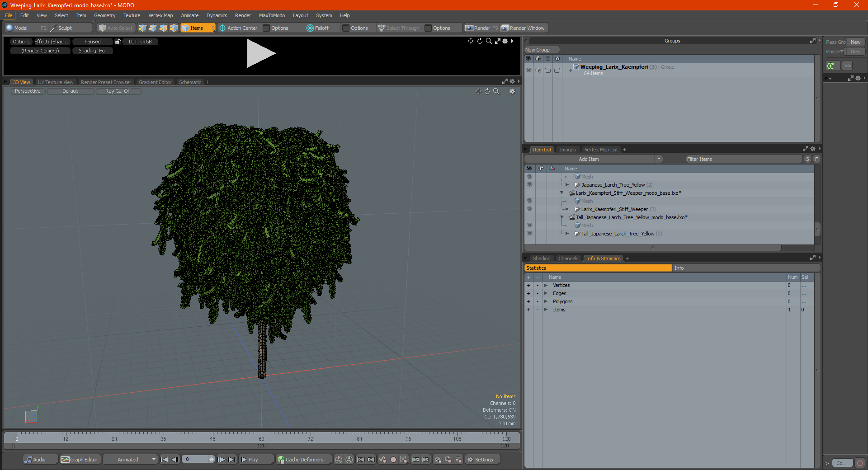Expand Weeping_Larix_Kaempferi group
Screen dimensions: 868x470
570,70
